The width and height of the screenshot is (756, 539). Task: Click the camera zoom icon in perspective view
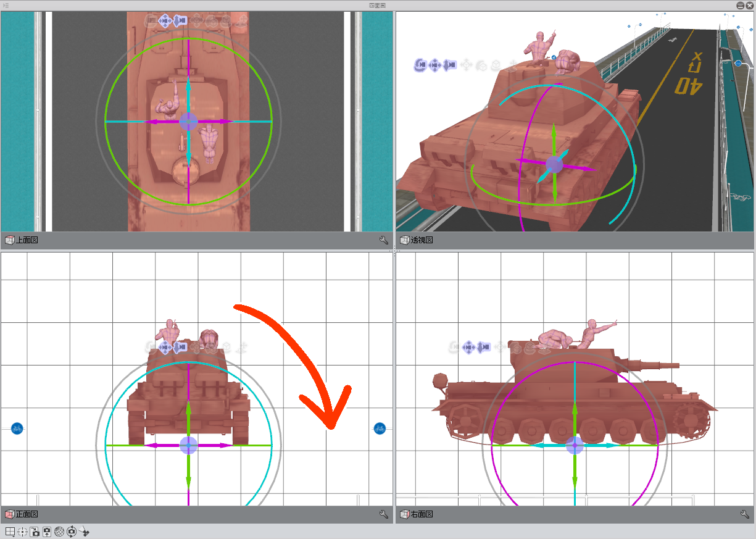449,64
